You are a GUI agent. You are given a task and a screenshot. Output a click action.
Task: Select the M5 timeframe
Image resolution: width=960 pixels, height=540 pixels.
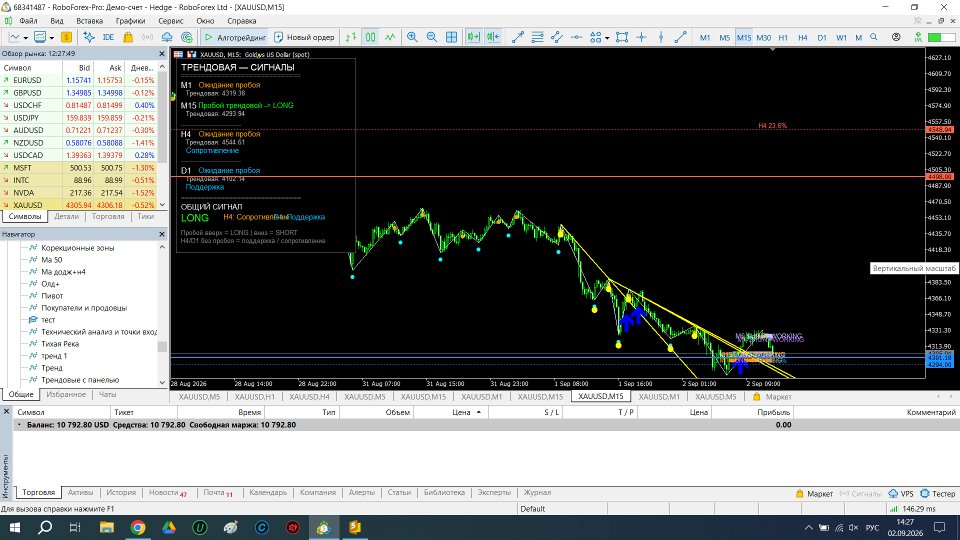(x=724, y=37)
